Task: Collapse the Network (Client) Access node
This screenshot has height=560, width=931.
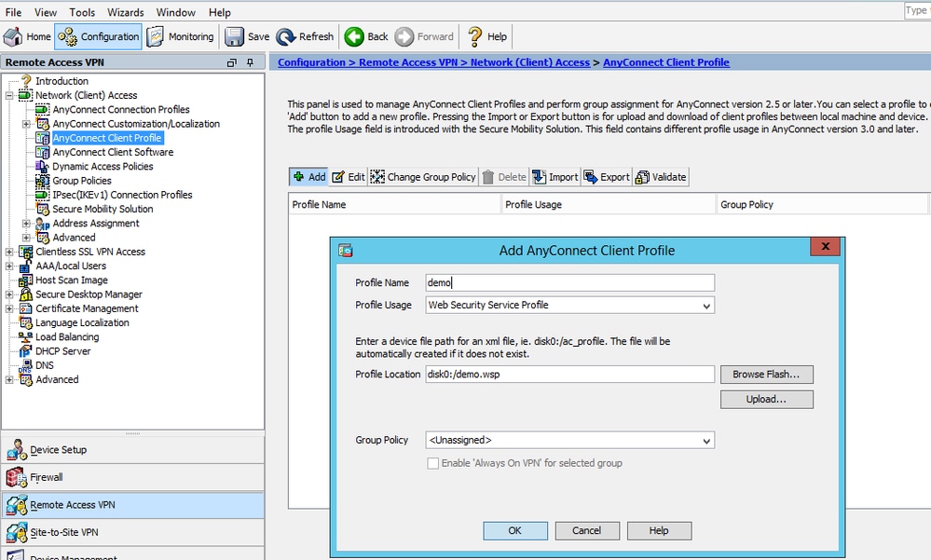Action: click(9, 95)
